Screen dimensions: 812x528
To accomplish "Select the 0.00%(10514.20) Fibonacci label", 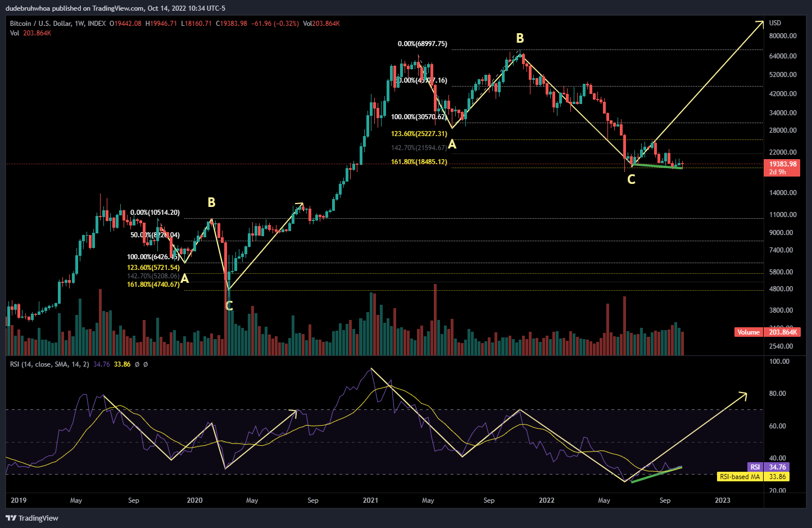I will pos(155,213).
